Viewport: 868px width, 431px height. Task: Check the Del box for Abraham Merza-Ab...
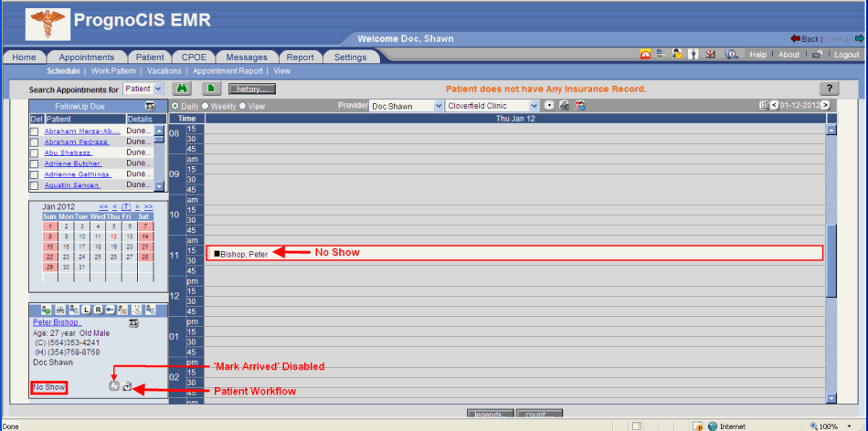click(x=35, y=131)
